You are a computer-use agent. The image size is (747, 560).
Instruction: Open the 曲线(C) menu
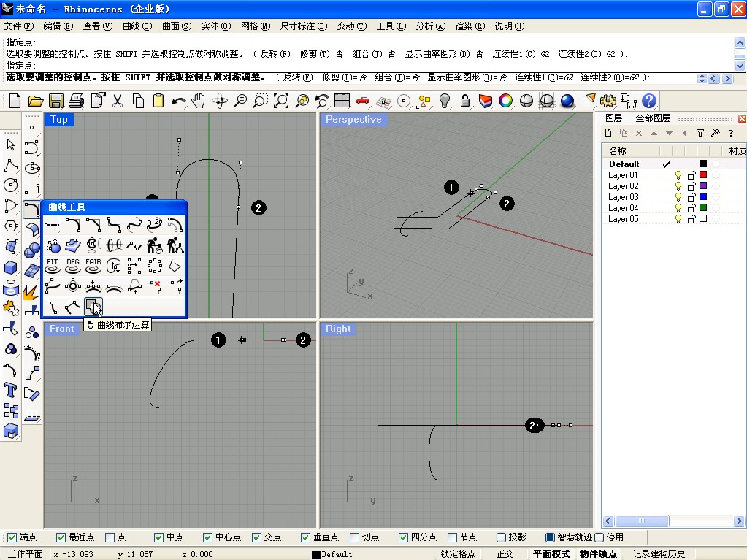coord(137,26)
